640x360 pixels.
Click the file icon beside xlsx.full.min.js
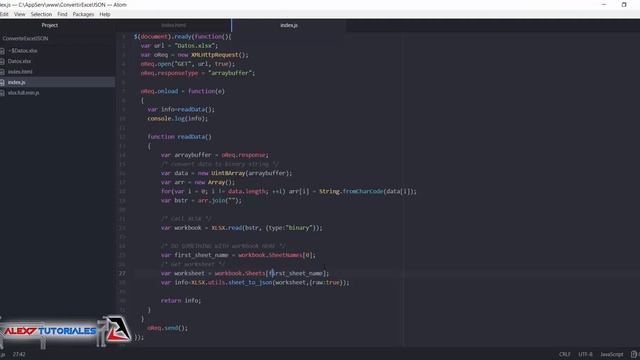click(x=2, y=93)
